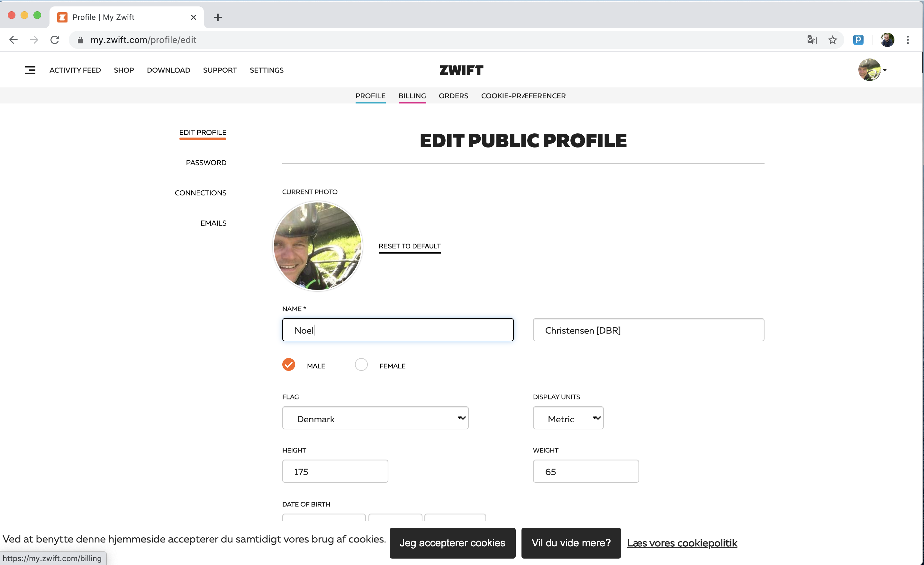The image size is (924, 565).
Task: Open SETTINGS in the top nav
Action: point(267,70)
